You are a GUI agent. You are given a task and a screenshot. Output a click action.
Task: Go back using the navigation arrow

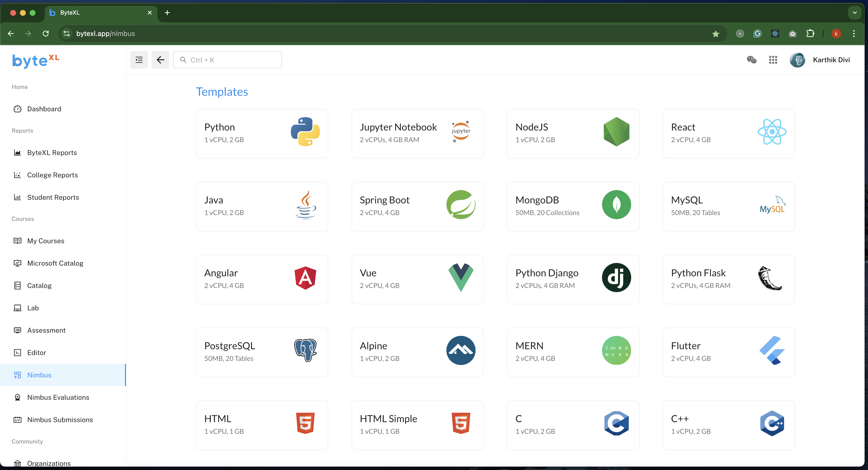(x=160, y=60)
